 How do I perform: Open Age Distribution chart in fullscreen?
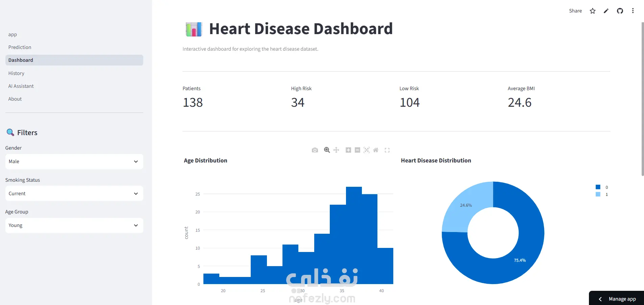point(387,150)
